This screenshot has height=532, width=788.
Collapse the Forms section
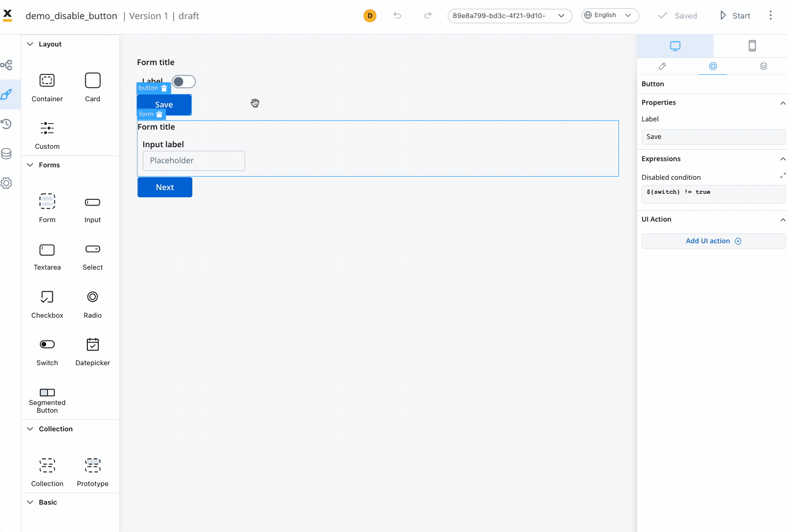pos(30,165)
